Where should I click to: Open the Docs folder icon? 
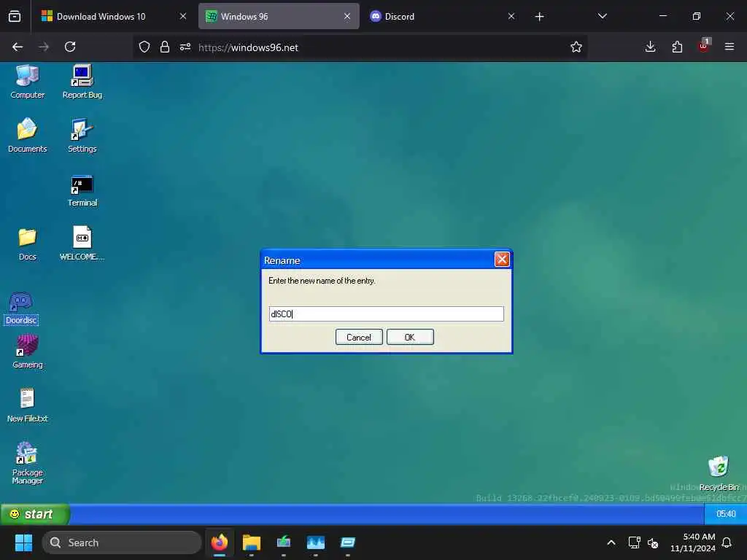pyautogui.click(x=27, y=244)
